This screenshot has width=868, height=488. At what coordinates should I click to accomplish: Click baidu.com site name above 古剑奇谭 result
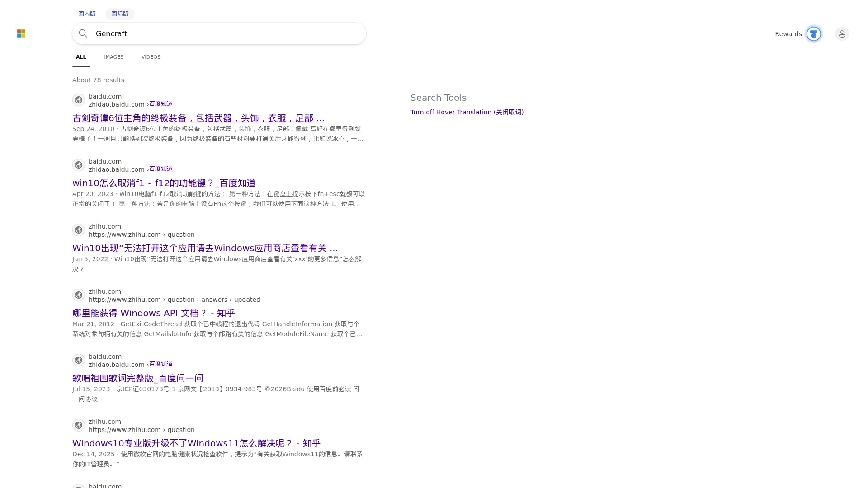(x=105, y=96)
